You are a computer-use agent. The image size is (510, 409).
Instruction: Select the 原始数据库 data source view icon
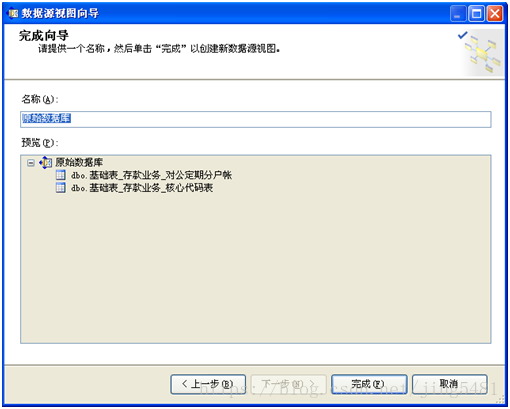coord(46,163)
